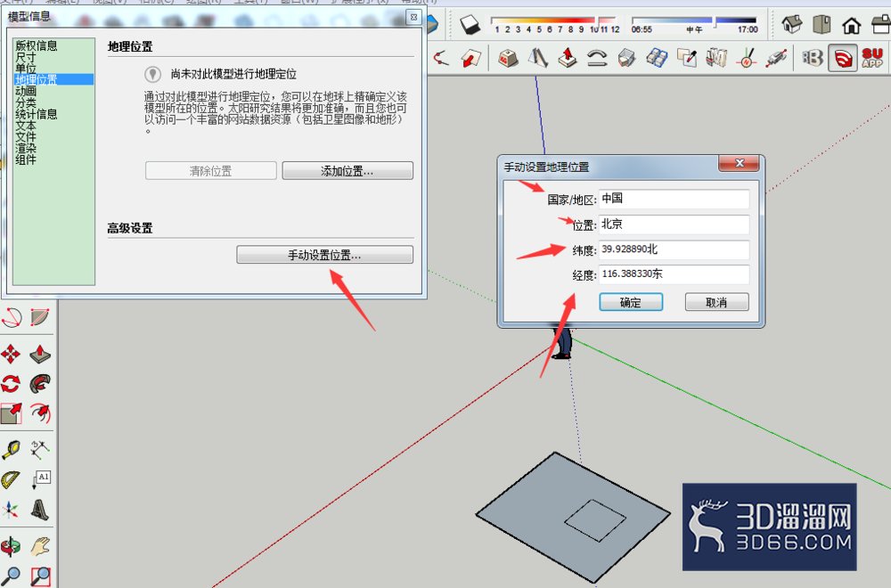The height and width of the screenshot is (588, 891).
Task: Click the eyedropper material plugin icon
Action: point(686,57)
